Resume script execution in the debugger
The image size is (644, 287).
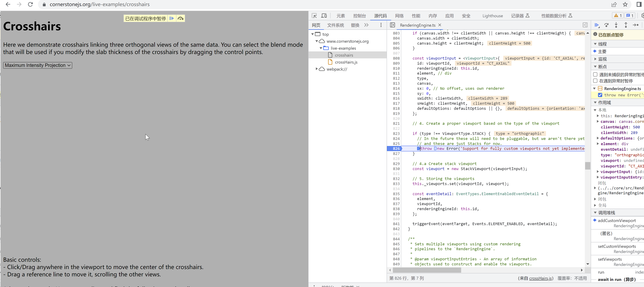(597, 25)
